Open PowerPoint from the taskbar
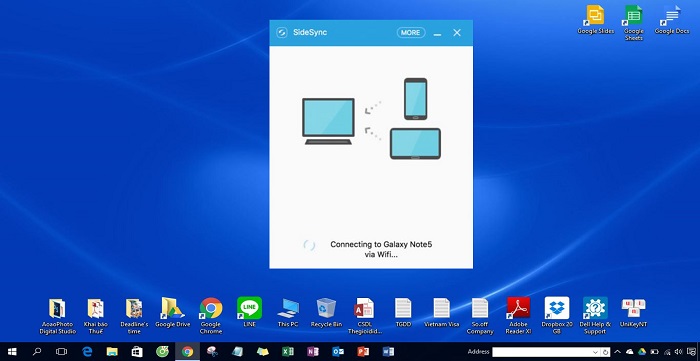The width and height of the screenshot is (700, 361). pyautogui.click(x=363, y=352)
